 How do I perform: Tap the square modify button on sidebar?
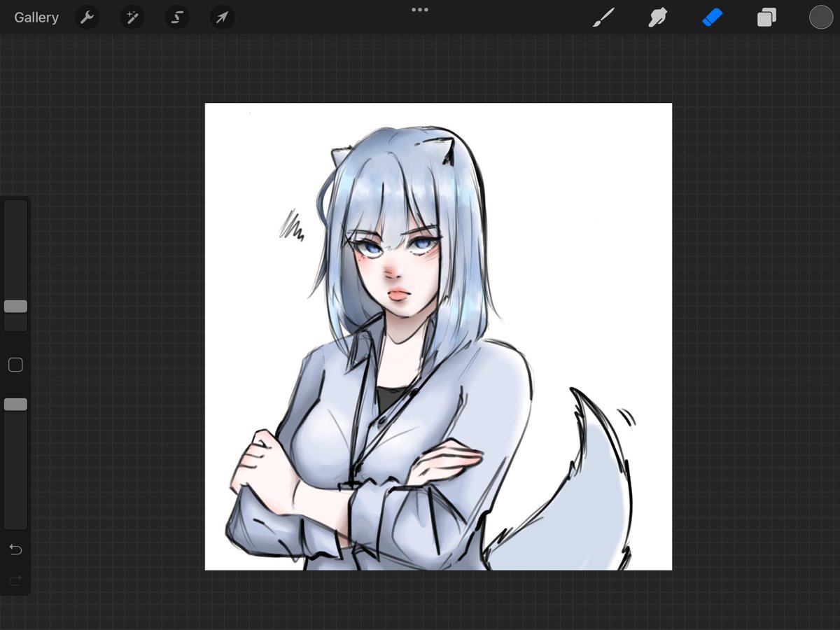pos(15,365)
